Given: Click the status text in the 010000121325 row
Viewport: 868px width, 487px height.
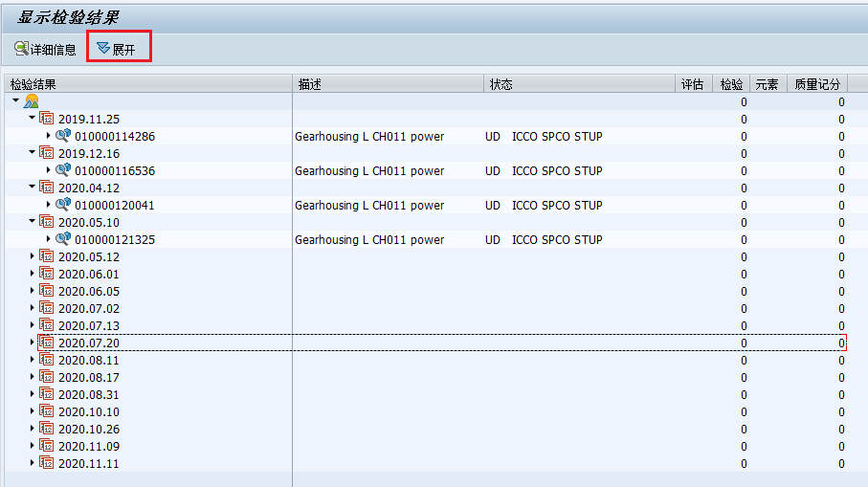Looking at the screenshot, I should (544, 239).
